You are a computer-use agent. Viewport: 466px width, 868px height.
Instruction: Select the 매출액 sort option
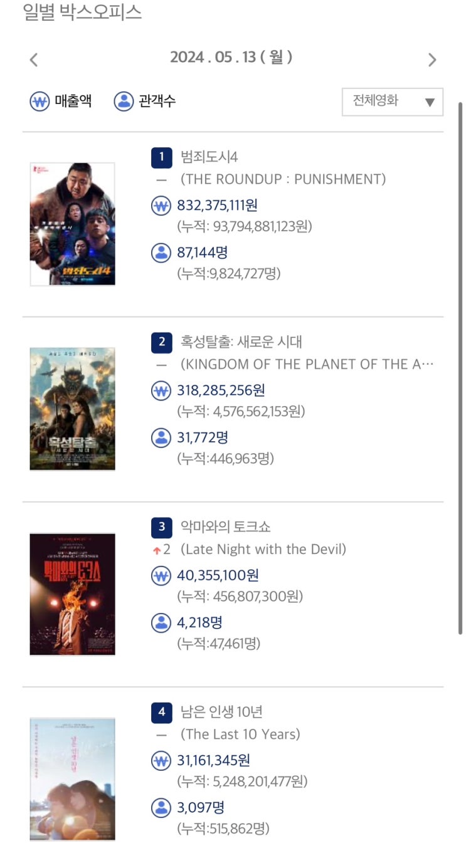[x=73, y=102]
